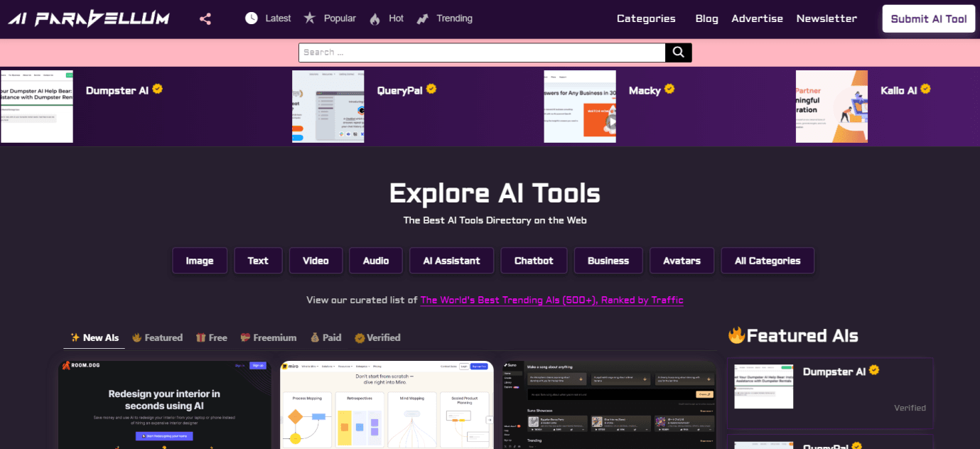
Task: Click Macky title in top banner
Action: [x=645, y=90]
